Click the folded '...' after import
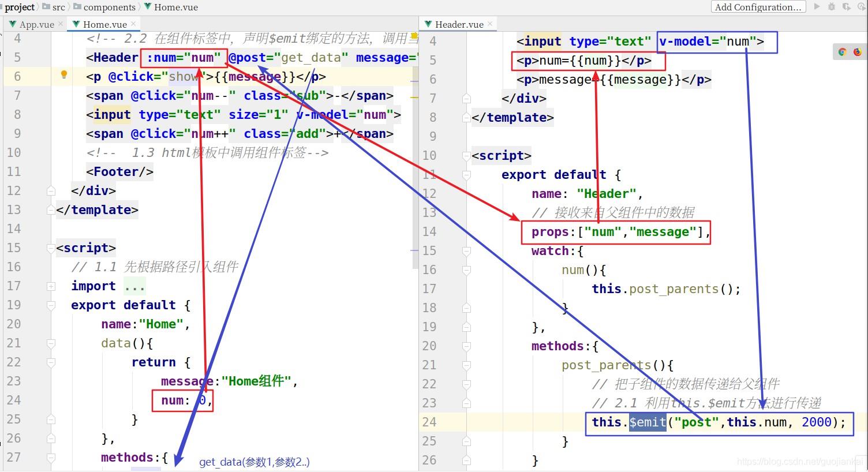The width and height of the screenshot is (868, 472). 134,286
